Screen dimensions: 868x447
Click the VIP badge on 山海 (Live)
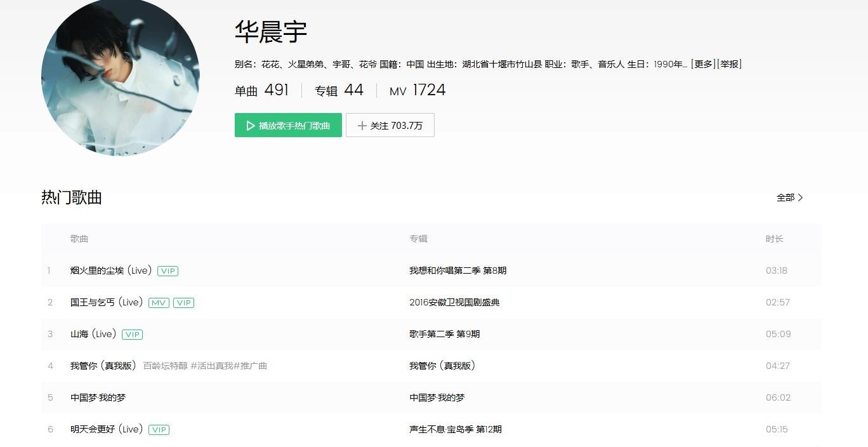click(x=132, y=335)
